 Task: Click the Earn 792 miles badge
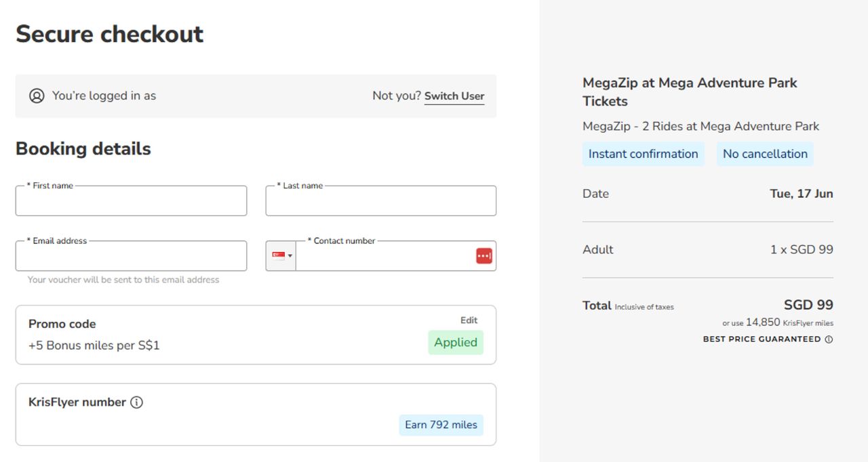coord(441,425)
